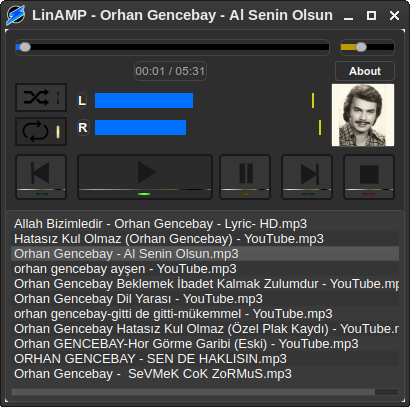Click the LinAMP app icon in title bar

tap(16, 15)
